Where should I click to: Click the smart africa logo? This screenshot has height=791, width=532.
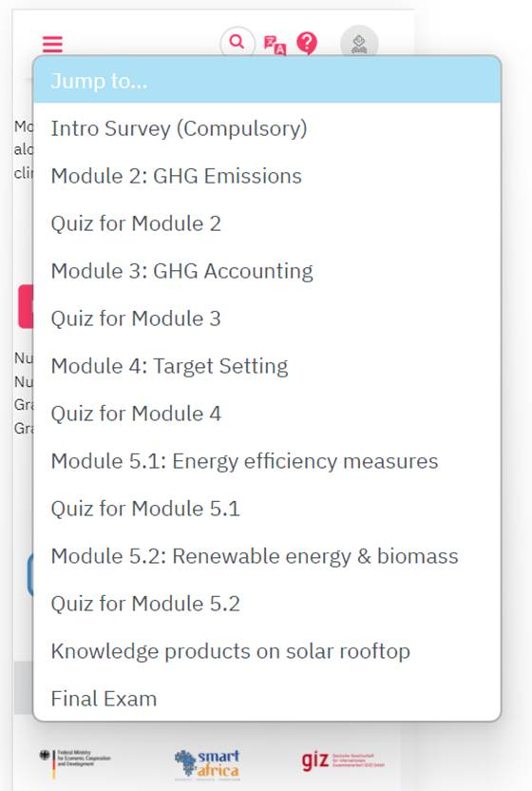point(207,763)
